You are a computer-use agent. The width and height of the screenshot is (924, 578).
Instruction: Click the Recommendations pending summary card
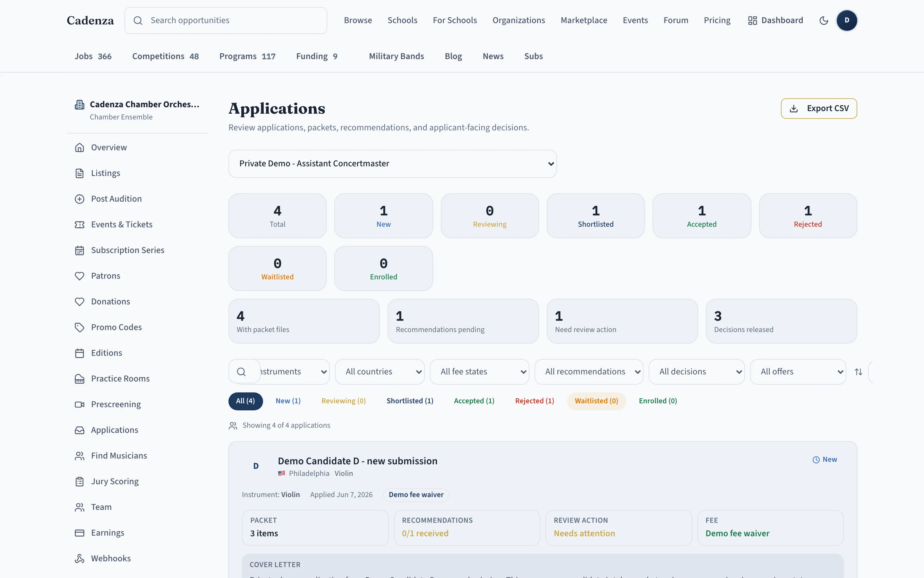463,321
